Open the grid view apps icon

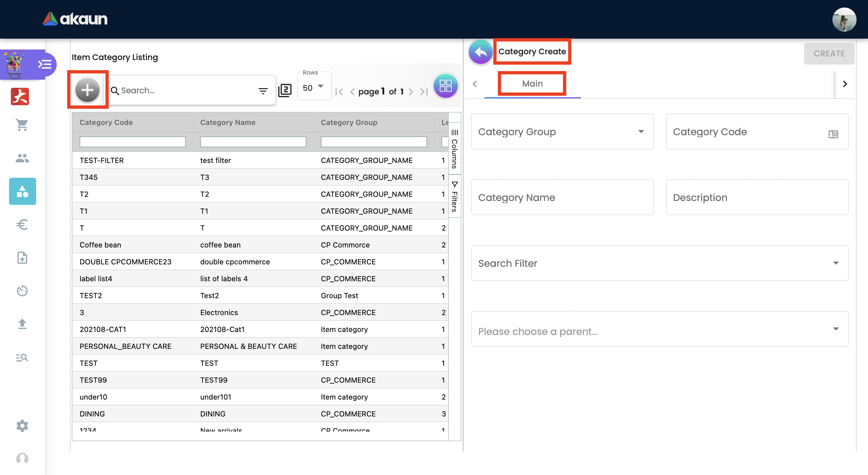coord(445,86)
